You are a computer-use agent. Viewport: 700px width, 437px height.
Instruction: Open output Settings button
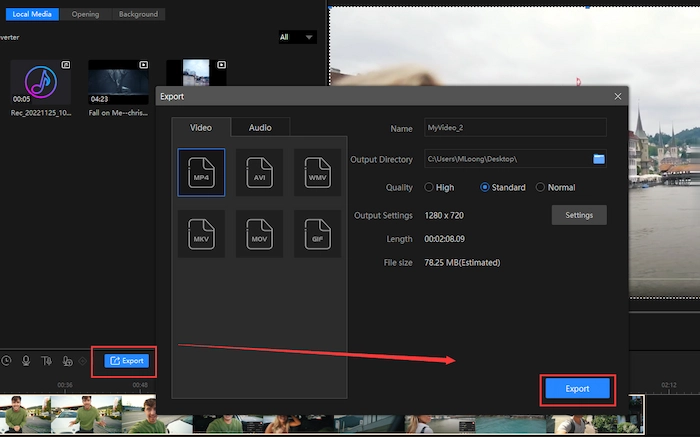click(x=579, y=215)
